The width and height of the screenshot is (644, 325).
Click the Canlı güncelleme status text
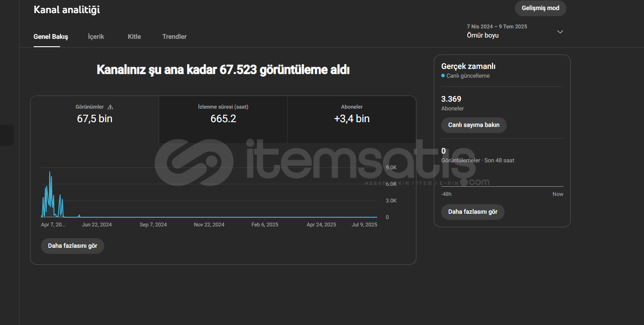(x=468, y=76)
